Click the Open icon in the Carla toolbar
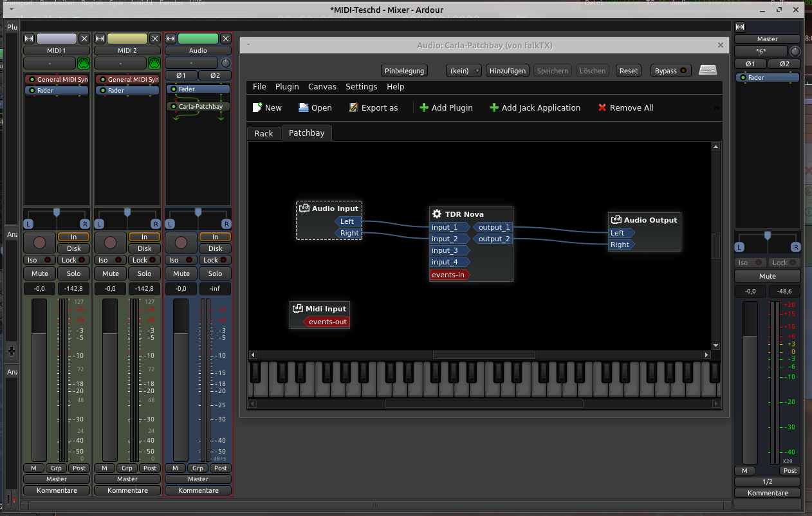This screenshot has height=516, width=812. click(304, 107)
